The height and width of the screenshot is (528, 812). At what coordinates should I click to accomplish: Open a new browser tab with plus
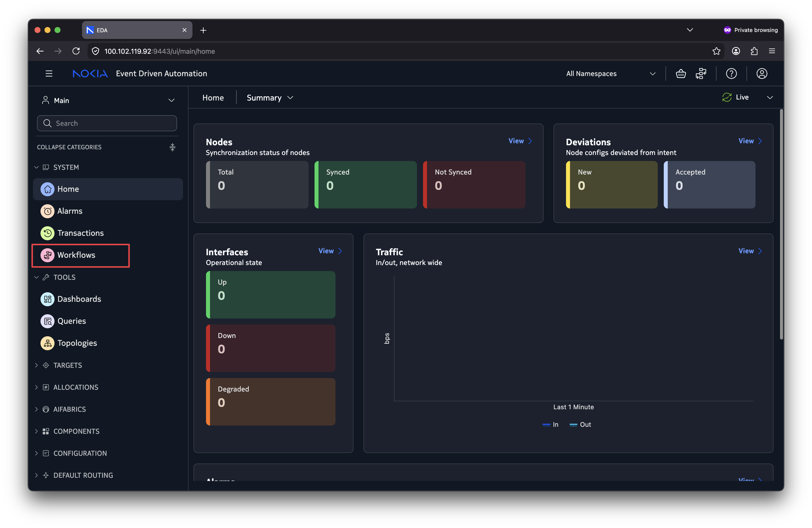point(203,30)
